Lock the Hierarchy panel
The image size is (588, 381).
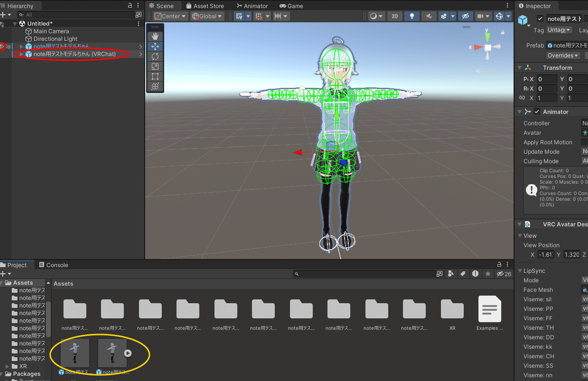point(129,5)
